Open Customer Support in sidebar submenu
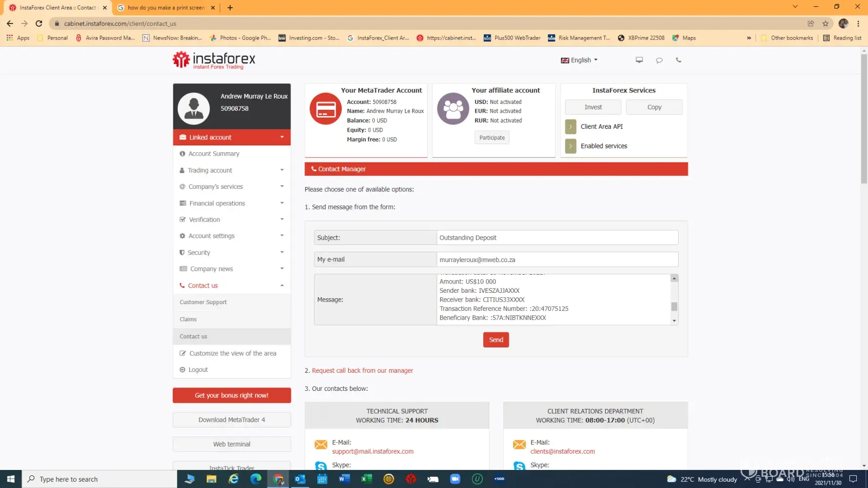 [203, 303]
